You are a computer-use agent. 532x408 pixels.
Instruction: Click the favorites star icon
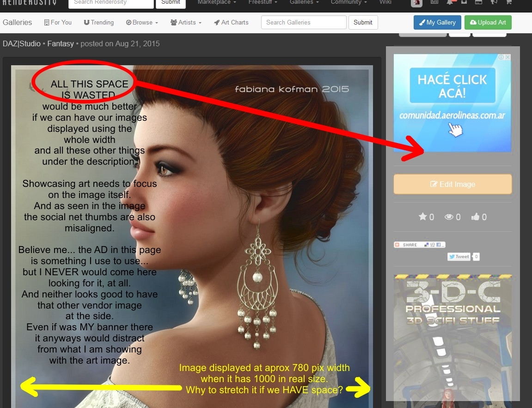coord(423,216)
